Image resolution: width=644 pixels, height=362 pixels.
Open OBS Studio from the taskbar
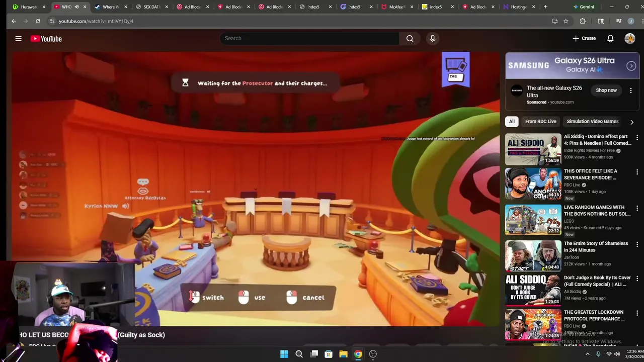pos(373,354)
